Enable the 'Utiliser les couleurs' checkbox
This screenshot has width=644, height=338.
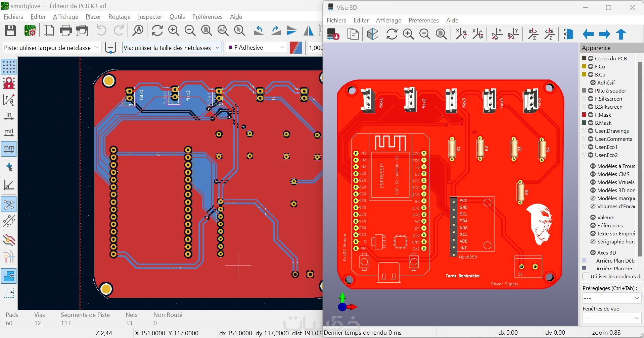click(586, 276)
